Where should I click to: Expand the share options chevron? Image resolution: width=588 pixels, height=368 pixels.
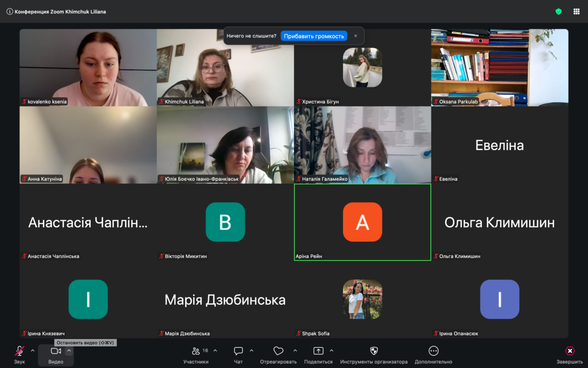(331, 350)
